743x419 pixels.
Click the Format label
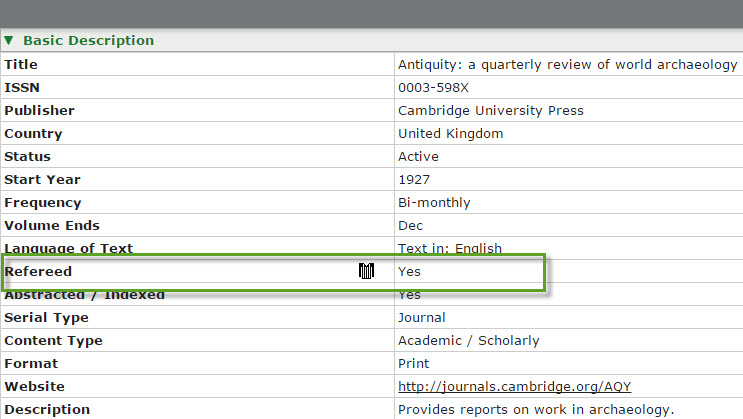pyautogui.click(x=31, y=364)
